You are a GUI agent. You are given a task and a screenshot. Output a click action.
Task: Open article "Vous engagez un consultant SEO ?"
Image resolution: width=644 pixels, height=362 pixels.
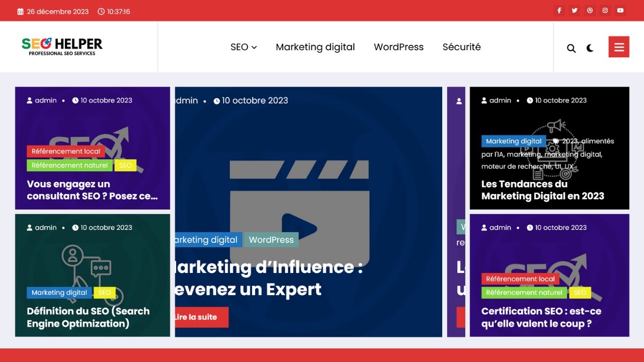[x=93, y=190]
